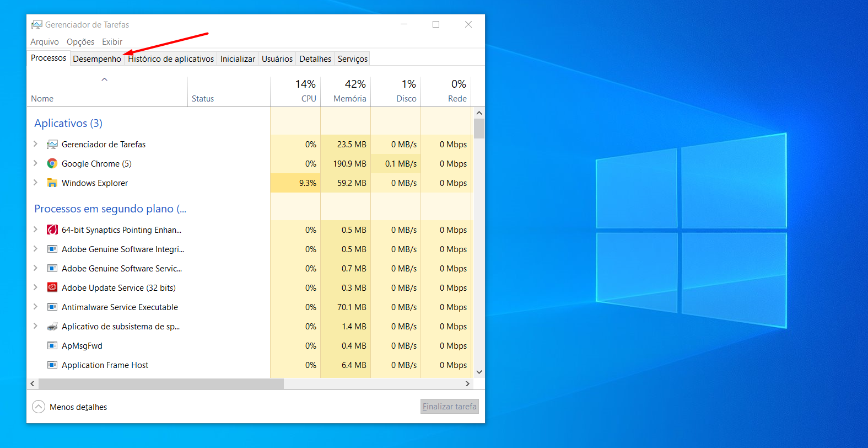The image size is (868, 448).
Task: Click the 190.9 MB memory value
Action: pos(349,164)
